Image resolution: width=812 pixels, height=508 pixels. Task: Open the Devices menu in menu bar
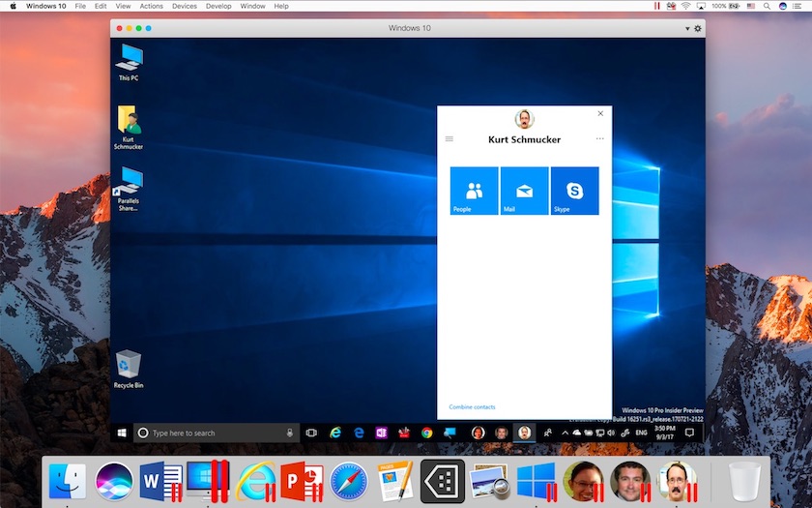click(x=185, y=6)
